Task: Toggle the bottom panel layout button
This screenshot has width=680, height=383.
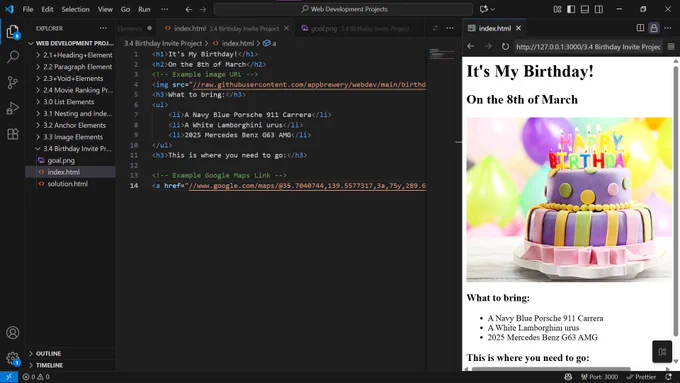Action: (x=585, y=9)
